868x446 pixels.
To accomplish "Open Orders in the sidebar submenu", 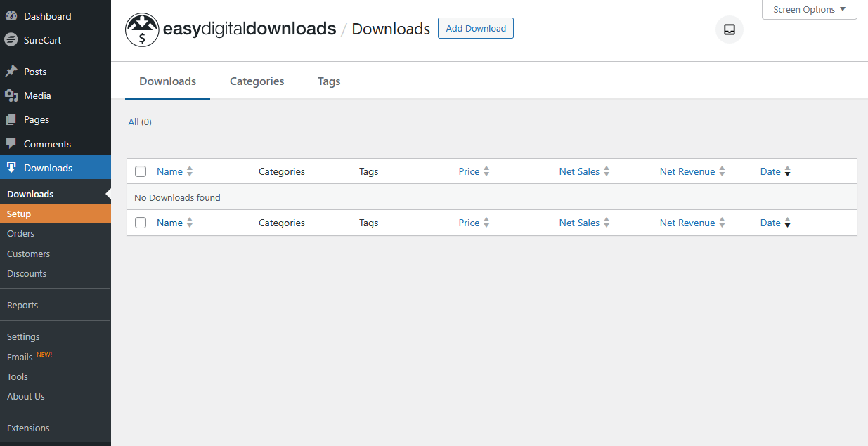I will point(56,233).
